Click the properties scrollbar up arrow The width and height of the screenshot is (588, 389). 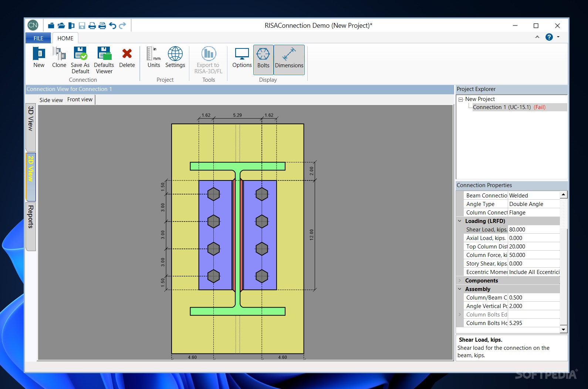563,194
